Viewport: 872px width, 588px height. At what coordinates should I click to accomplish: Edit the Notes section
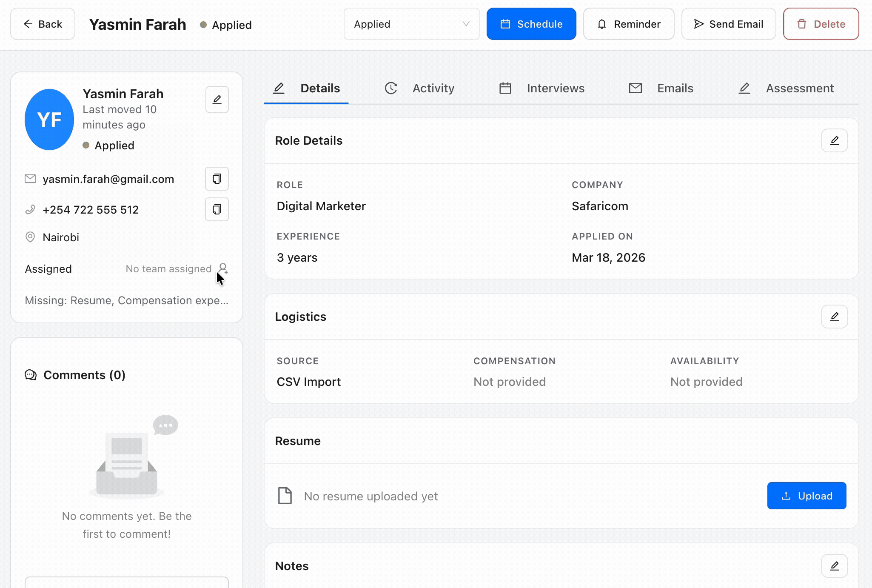click(834, 566)
